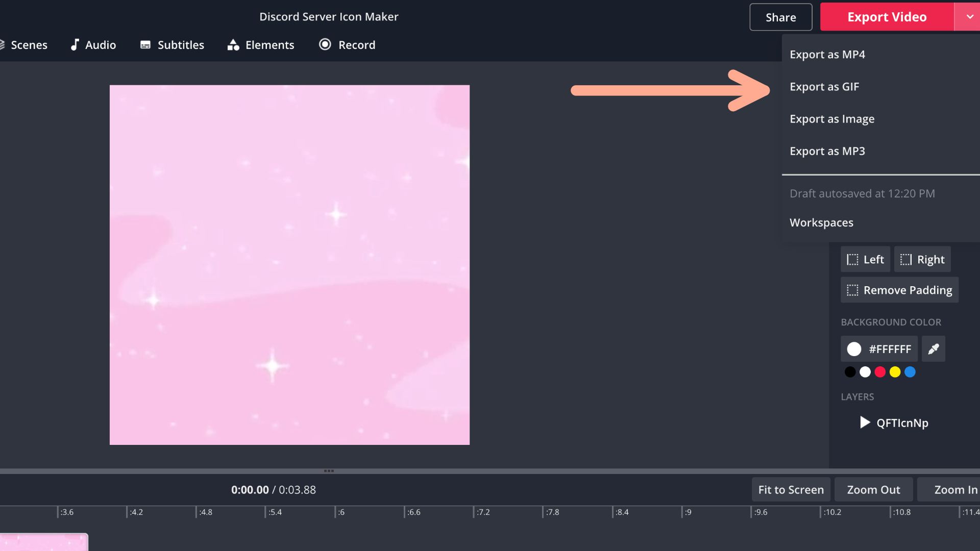Pick color with the eyedropper tool
Image resolution: width=980 pixels, height=551 pixels.
pyautogui.click(x=933, y=349)
